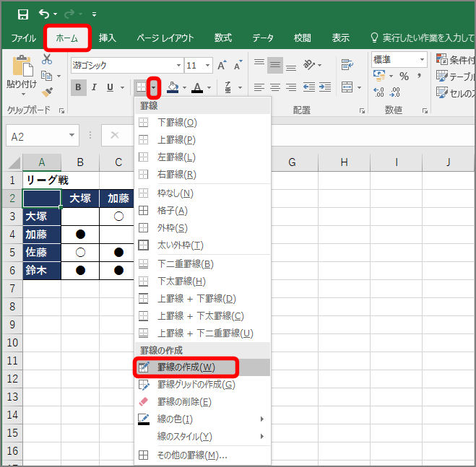Open the fill color dropdown arrow

click(184, 87)
